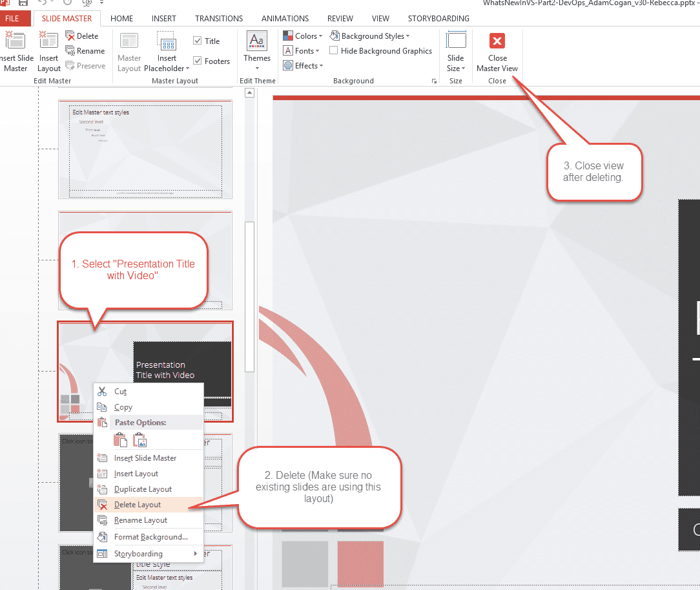Choose the Paste as Picture option icon

click(x=140, y=440)
